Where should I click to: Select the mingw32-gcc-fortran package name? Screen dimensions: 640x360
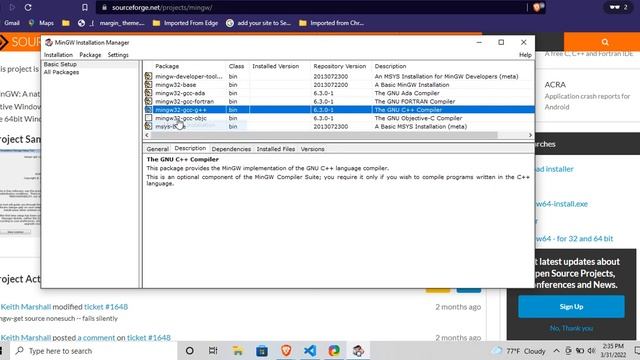(184, 101)
